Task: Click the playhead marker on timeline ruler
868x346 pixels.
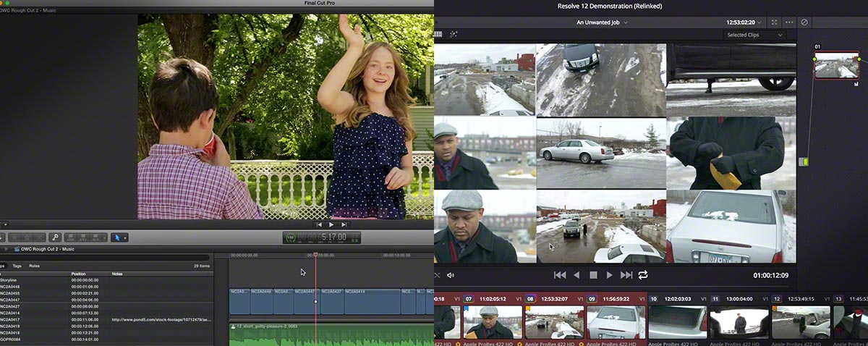Action: click(x=315, y=255)
